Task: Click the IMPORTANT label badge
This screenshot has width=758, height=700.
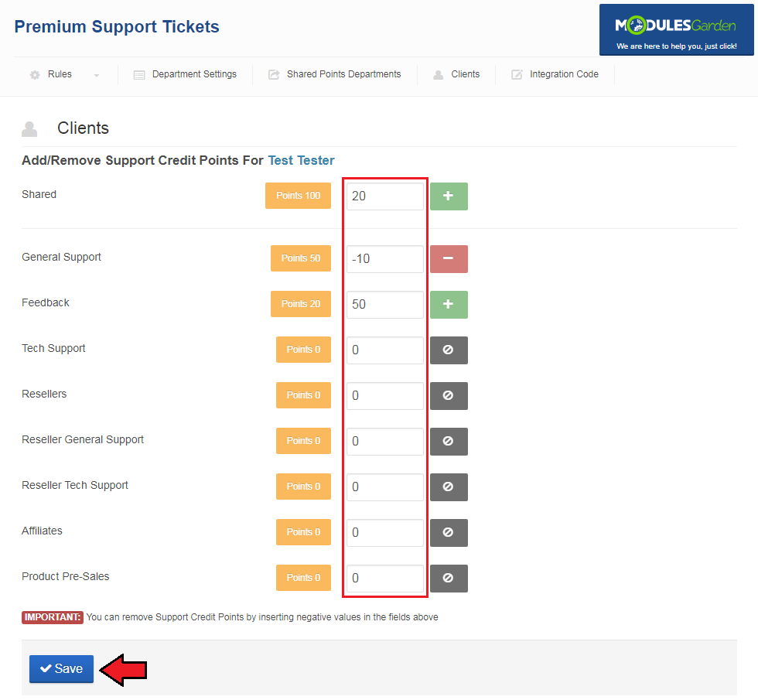Action: pos(53,617)
